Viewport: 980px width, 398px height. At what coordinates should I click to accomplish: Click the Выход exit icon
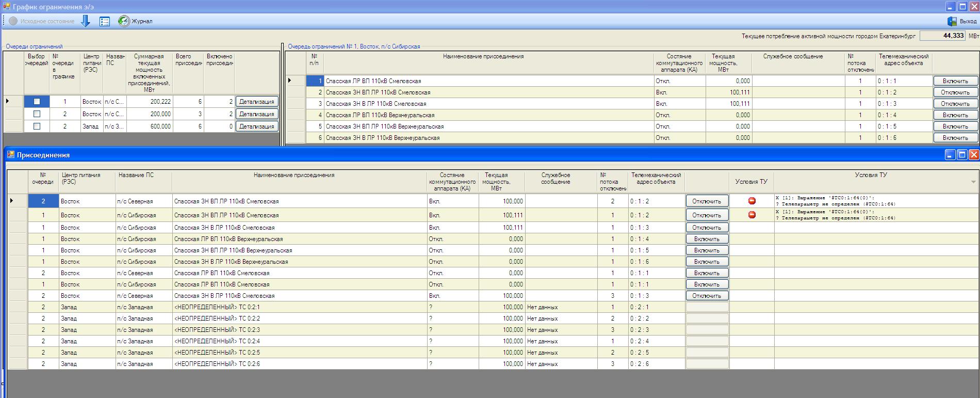952,21
